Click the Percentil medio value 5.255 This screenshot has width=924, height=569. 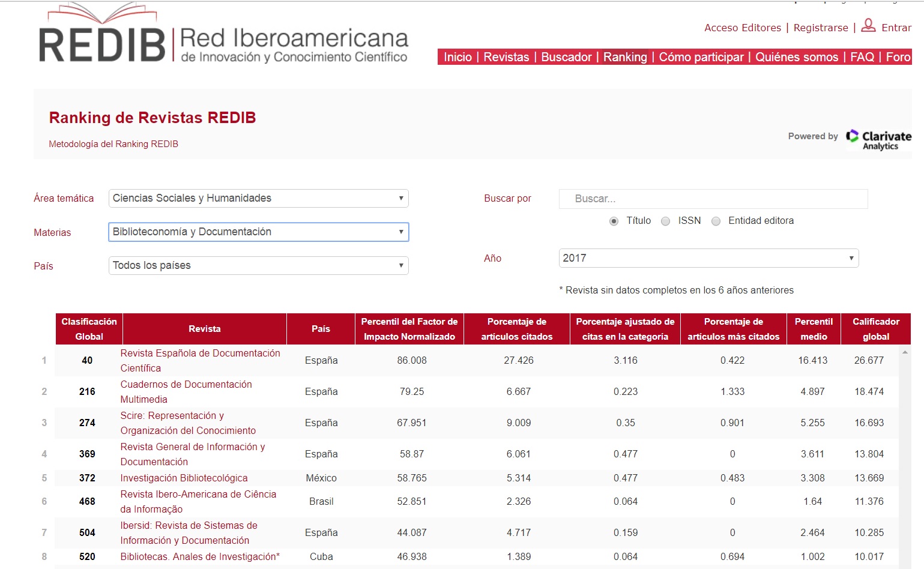[x=813, y=423]
